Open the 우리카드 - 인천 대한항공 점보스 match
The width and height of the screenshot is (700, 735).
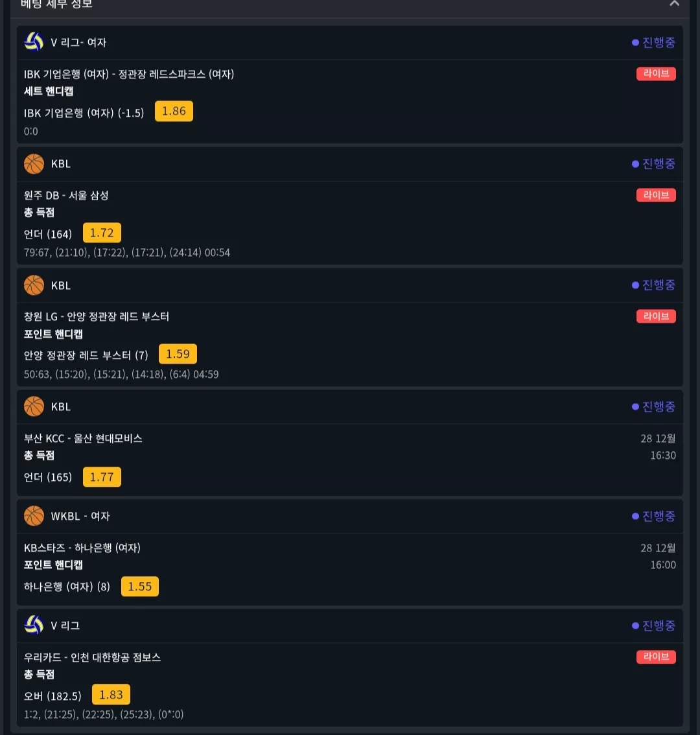pos(93,657)
